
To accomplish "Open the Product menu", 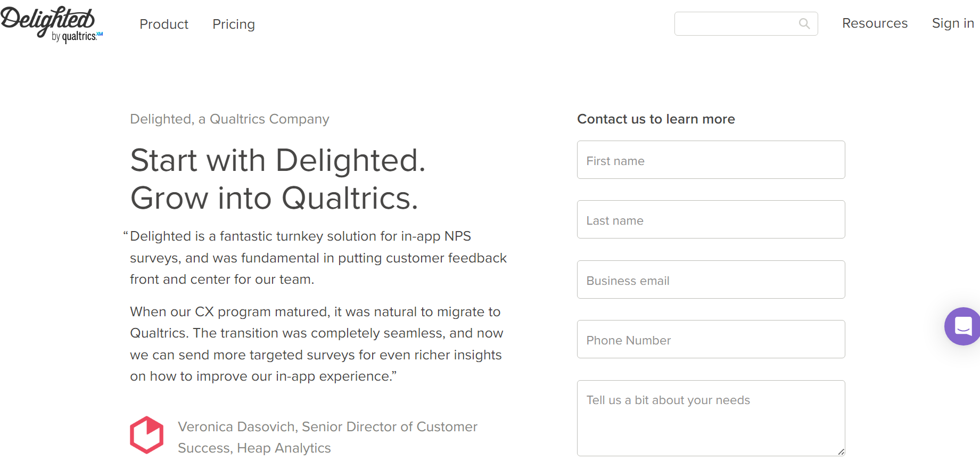I will tap(163, 24).
